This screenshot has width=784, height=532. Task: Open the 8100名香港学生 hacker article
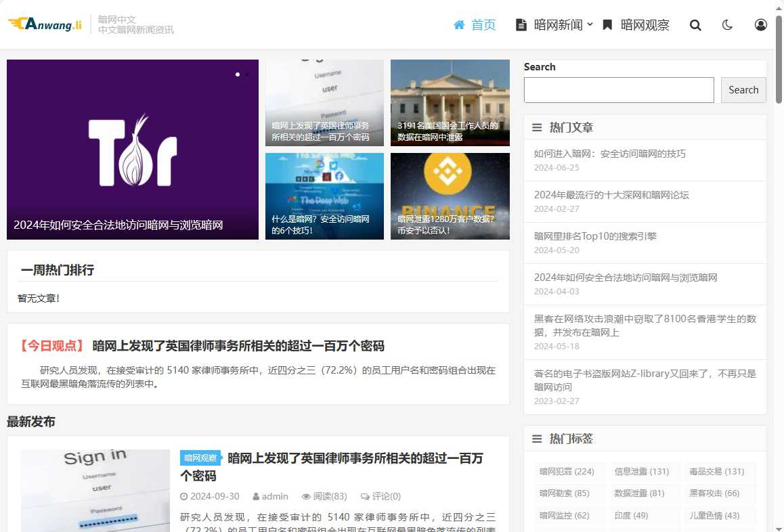645,326
